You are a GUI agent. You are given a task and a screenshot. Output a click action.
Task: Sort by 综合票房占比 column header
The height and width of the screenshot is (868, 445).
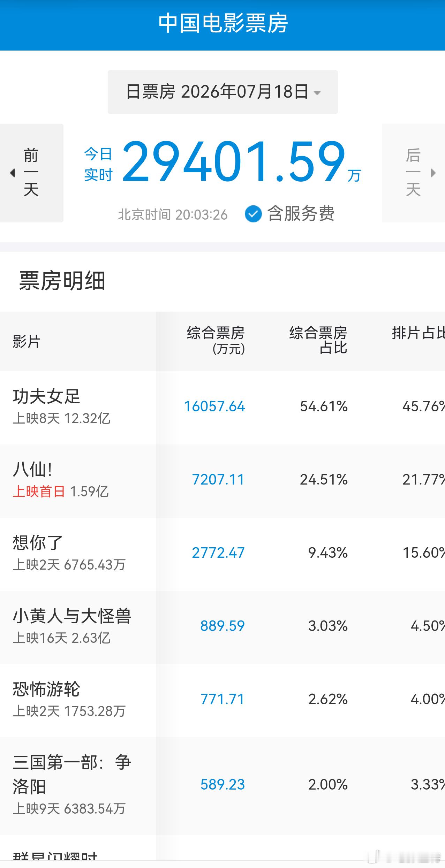[318, 340]
